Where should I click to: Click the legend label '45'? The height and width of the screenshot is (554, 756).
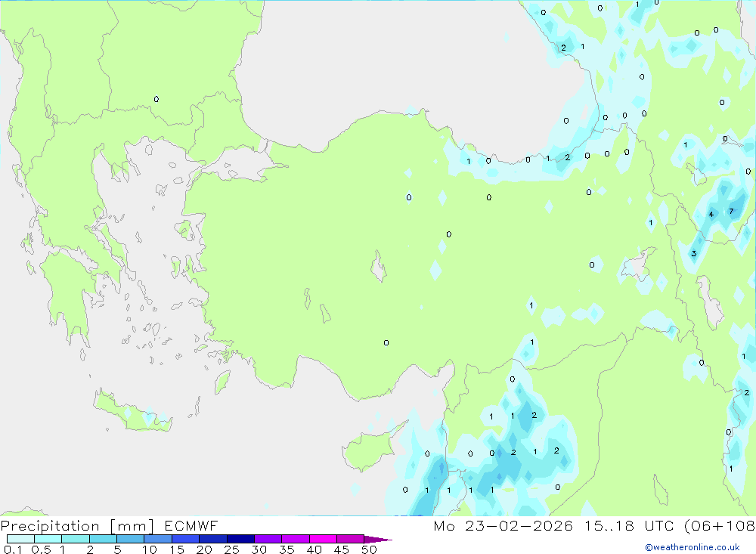click(x=342, y=549)
